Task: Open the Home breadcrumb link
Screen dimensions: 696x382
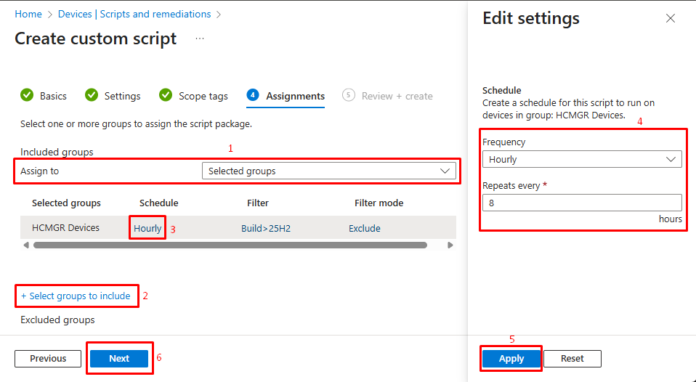Action: [x=28, y=14]
